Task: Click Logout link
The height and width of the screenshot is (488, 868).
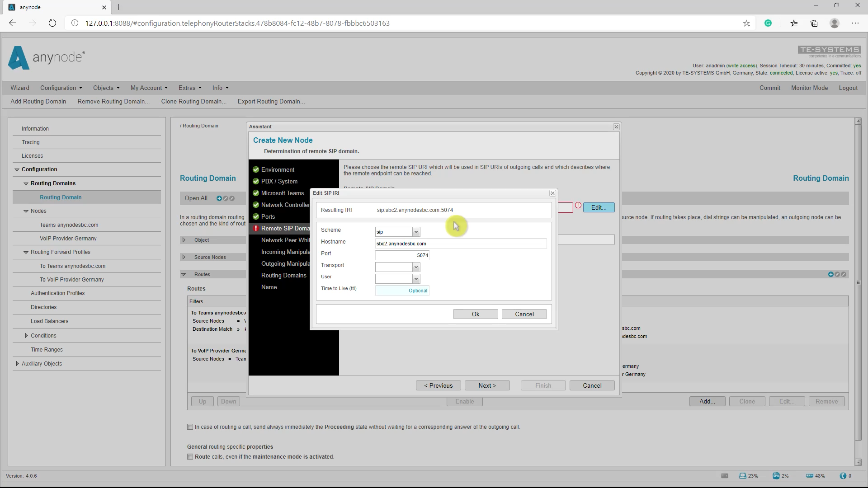Action: (x=848, y=88)
